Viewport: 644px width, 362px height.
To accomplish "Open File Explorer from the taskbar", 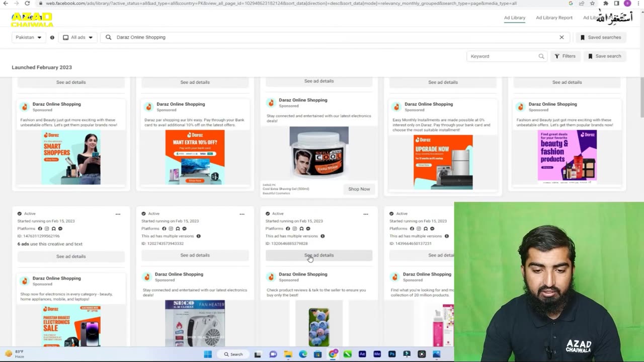I will pyautogui.click(x=288, y=354).
